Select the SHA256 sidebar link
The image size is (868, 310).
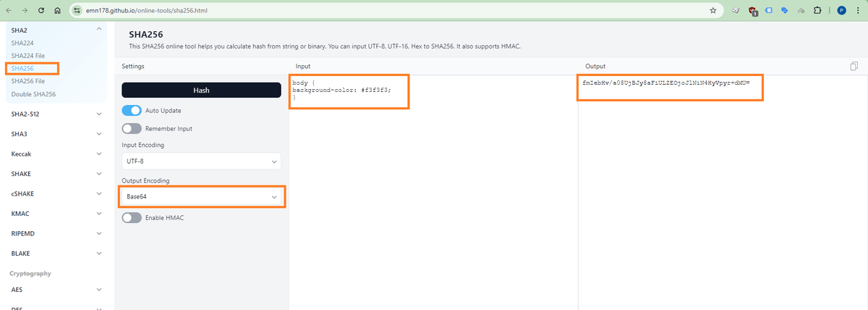pos(22,68)
